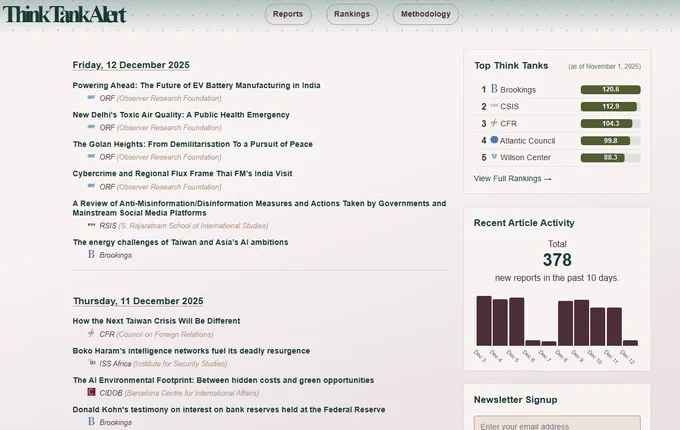680x430 pixels.
Task: Open New Delhi's Toxic Air Quality article
Action: (181, 115)
